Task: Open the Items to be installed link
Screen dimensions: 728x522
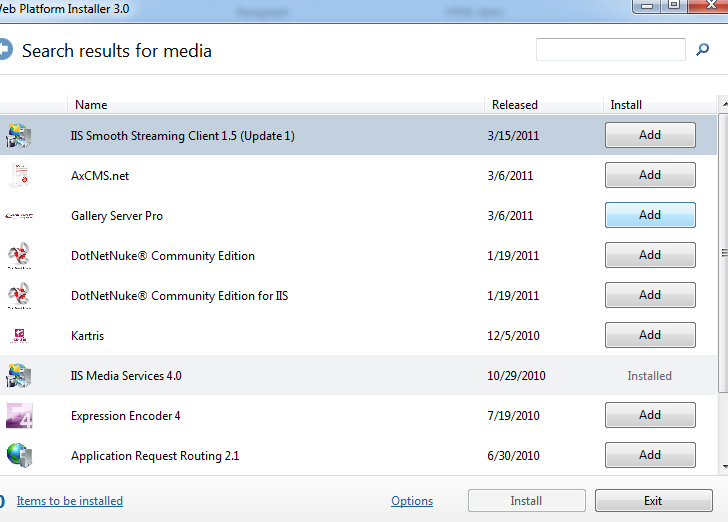Action: point(70,501)
